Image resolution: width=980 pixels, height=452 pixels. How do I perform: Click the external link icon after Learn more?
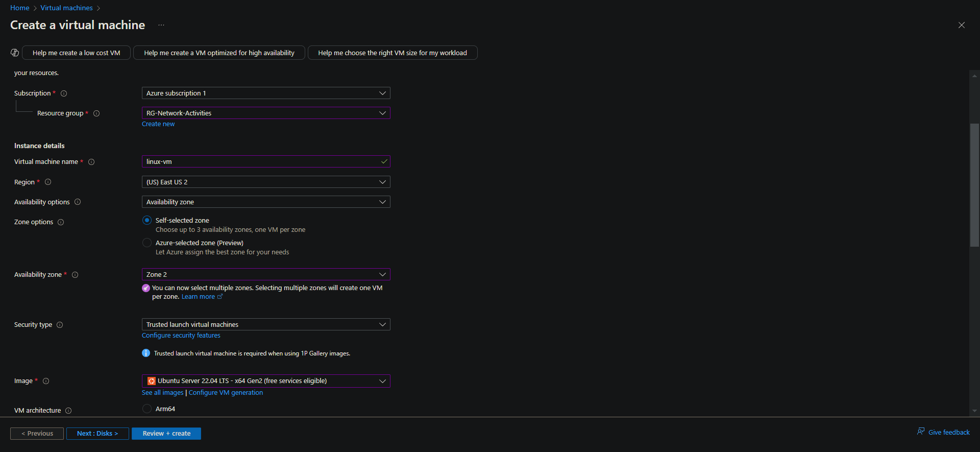[220, 296]
